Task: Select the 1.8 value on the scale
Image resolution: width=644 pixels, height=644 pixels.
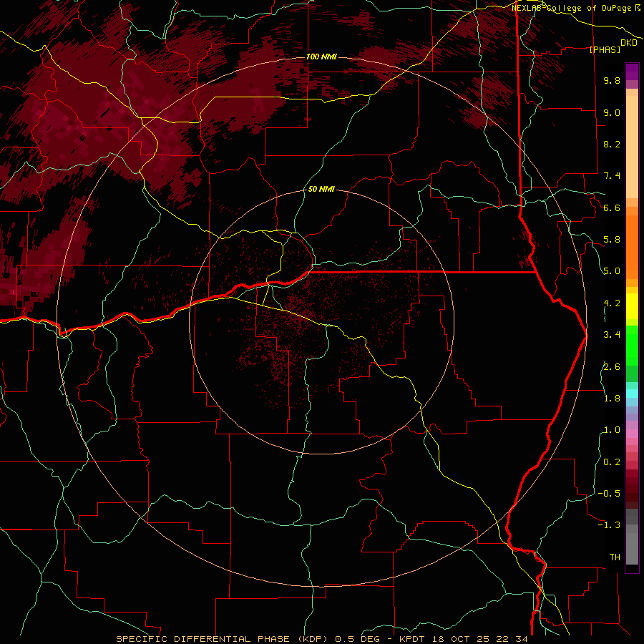Action: tap(612, 399)
